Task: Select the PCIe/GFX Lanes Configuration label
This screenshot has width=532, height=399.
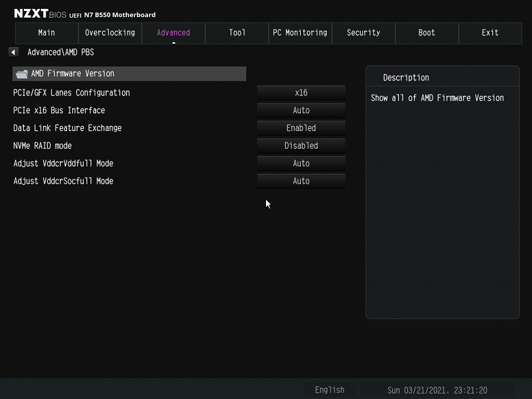Action: click(x=72, y=93)
